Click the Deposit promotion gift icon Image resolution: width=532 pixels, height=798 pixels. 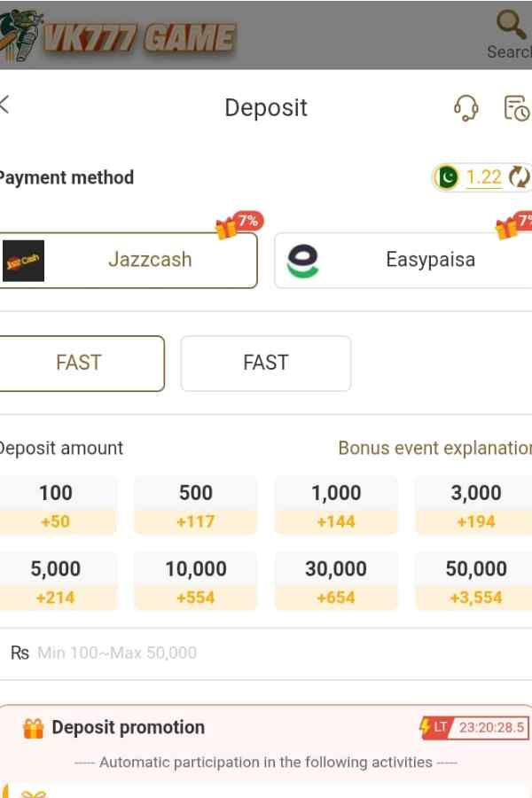[34, 729]
